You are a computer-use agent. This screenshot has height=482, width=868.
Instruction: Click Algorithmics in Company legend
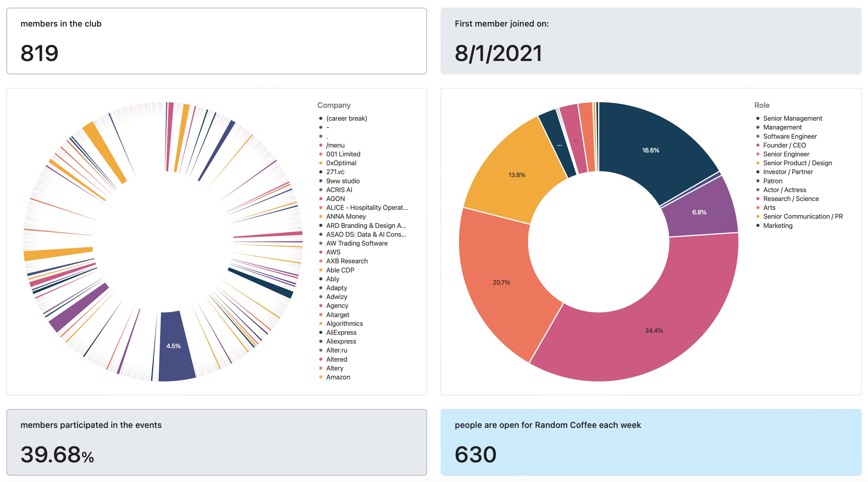[341, 323]
